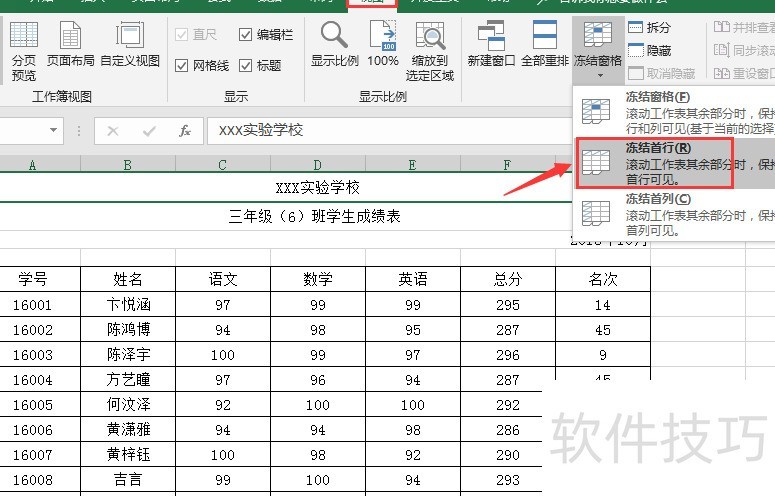Viewport: 775px width, 496px height.
Task: Open the Zoom dialog (显示比例)
Action: (335, 44)
